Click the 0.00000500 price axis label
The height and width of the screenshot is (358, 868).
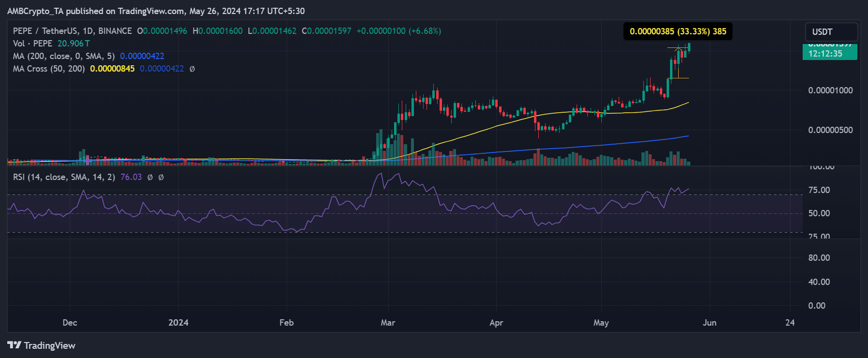tap(830, 130)
